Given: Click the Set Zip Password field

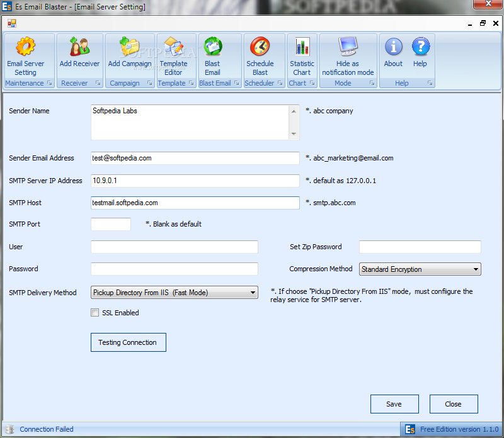Looking at the screenshot, I should pyautogui.click(x=420, y=247).
